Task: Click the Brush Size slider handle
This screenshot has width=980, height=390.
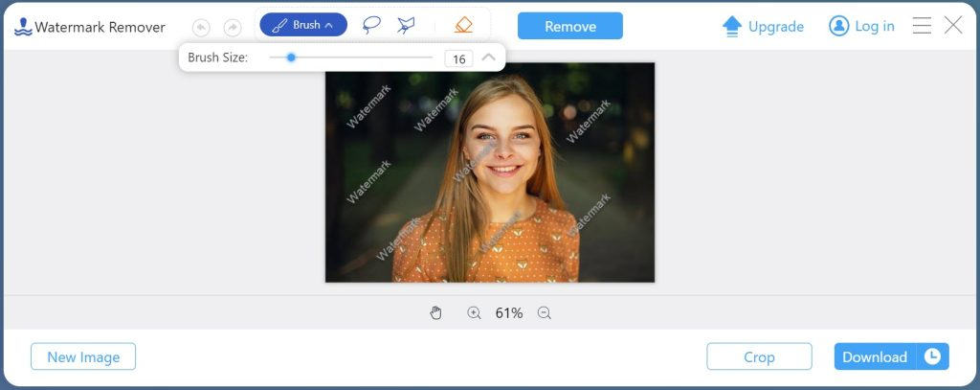Action: (x=291, y=57)
